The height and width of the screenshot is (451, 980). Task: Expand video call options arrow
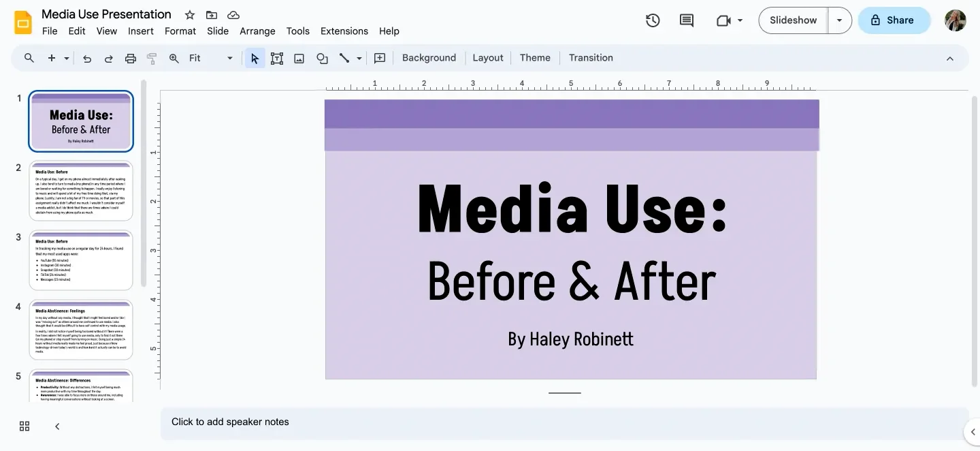tap(740, 21)
